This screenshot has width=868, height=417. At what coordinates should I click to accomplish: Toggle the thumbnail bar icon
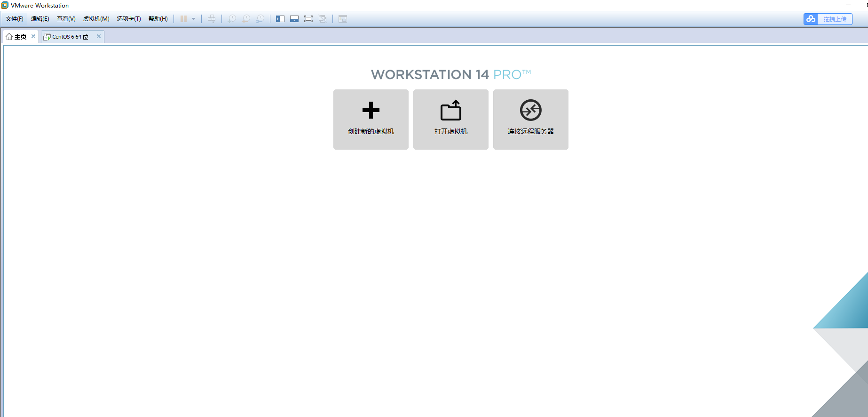click(294, 19)
